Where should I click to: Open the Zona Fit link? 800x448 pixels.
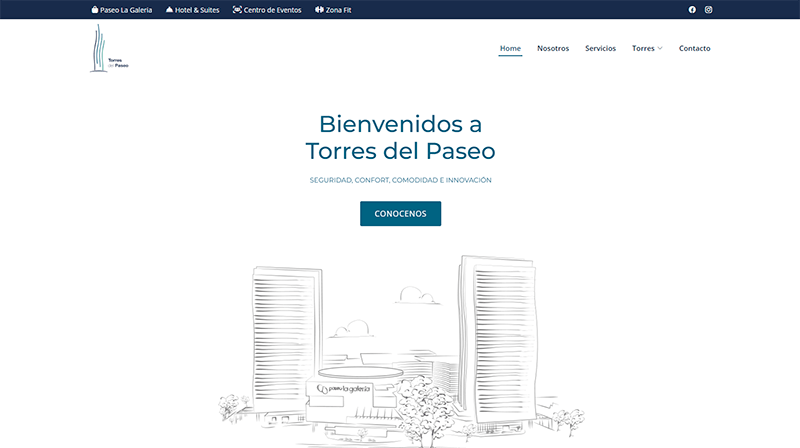point(338,10)
